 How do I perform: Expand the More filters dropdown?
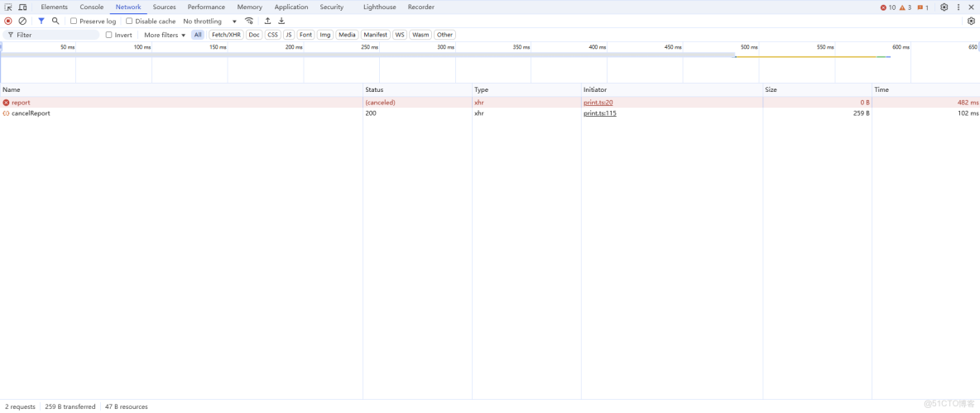(165, 35)
